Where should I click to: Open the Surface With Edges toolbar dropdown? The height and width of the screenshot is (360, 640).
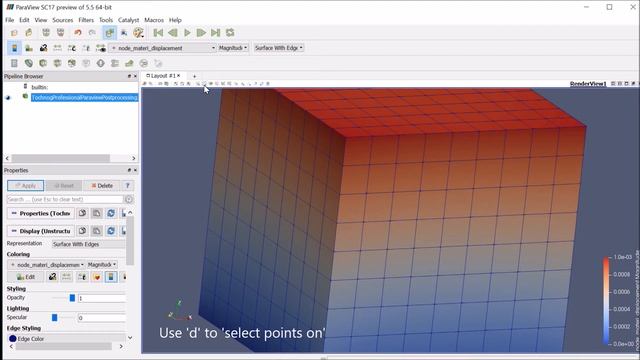click(x=279, y=48)
